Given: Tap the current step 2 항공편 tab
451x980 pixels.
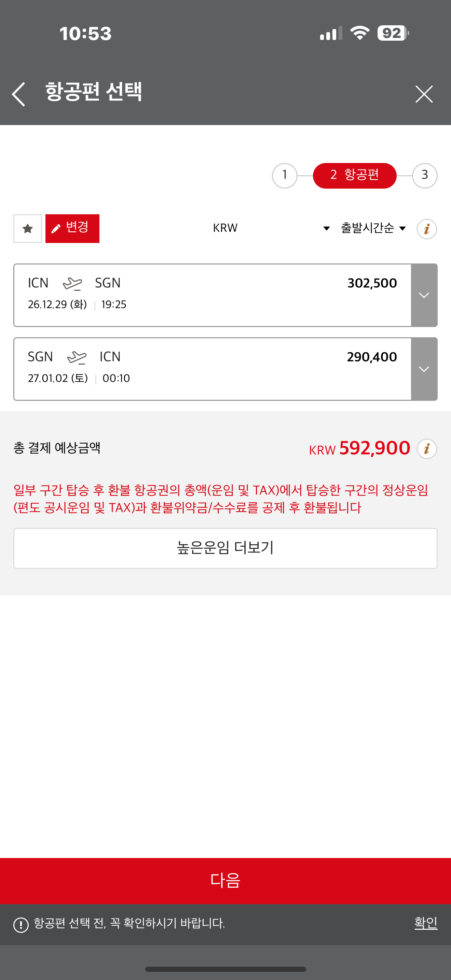Looking at the screenshot, I should pos(354,176).
